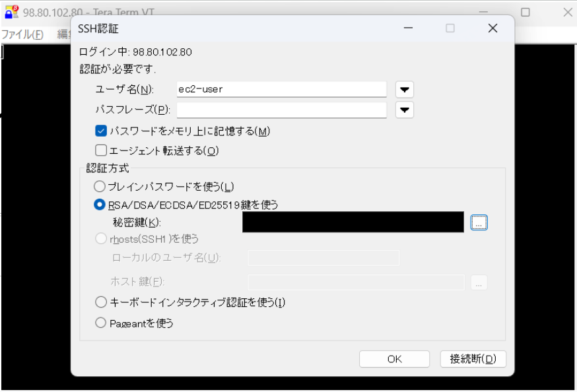577x392 pixels.
Task: Click 接続断(D) to disconnect
Action: click(473, 358)
